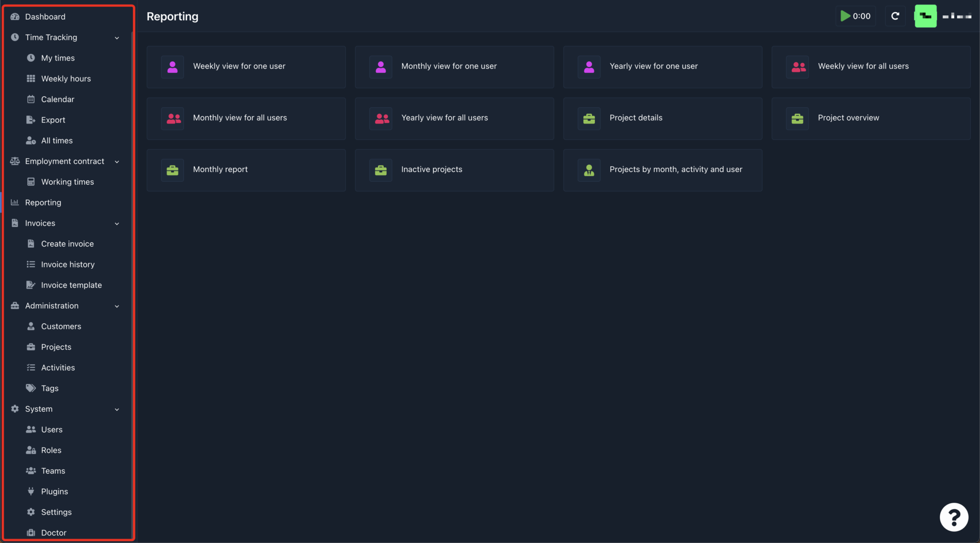The image size is (980, 543).
Task: Collapse the Time Tracking section
Action: [x=117, y=37]
